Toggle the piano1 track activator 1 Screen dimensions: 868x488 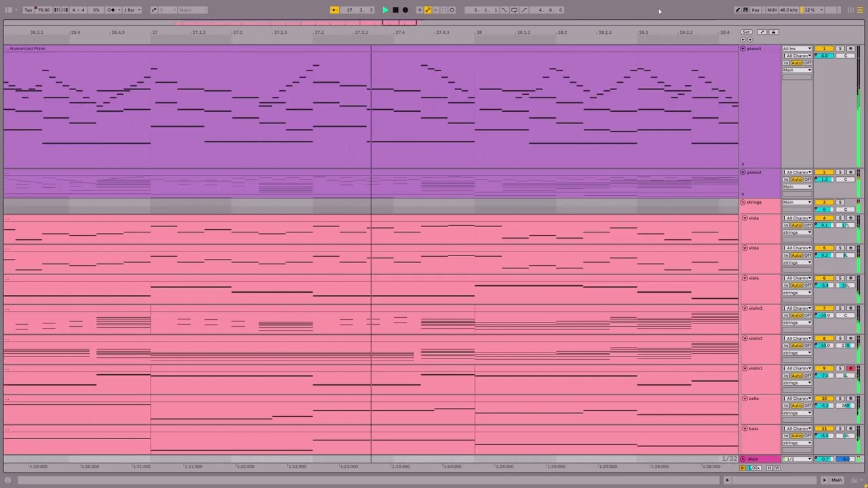tap(824, 49)
